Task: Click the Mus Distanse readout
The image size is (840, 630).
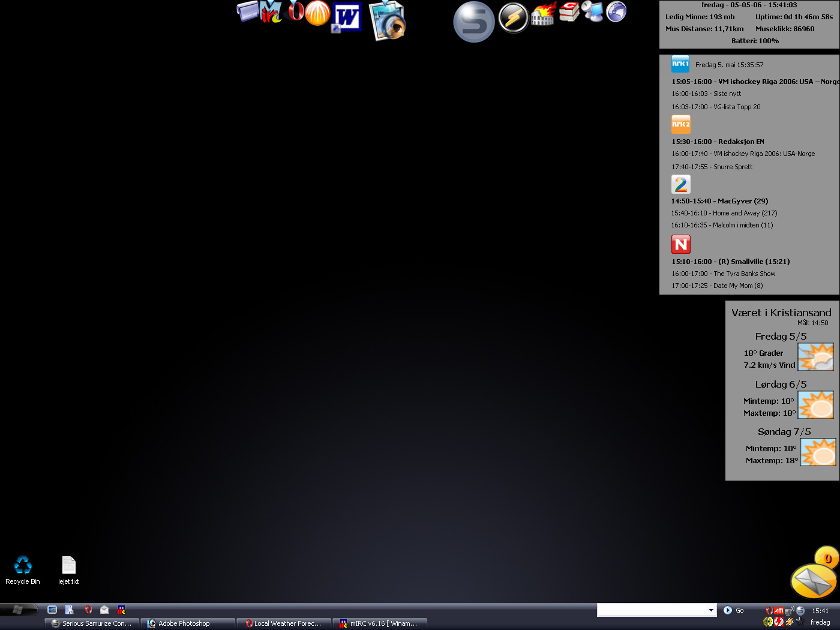Action: (704, 29)
